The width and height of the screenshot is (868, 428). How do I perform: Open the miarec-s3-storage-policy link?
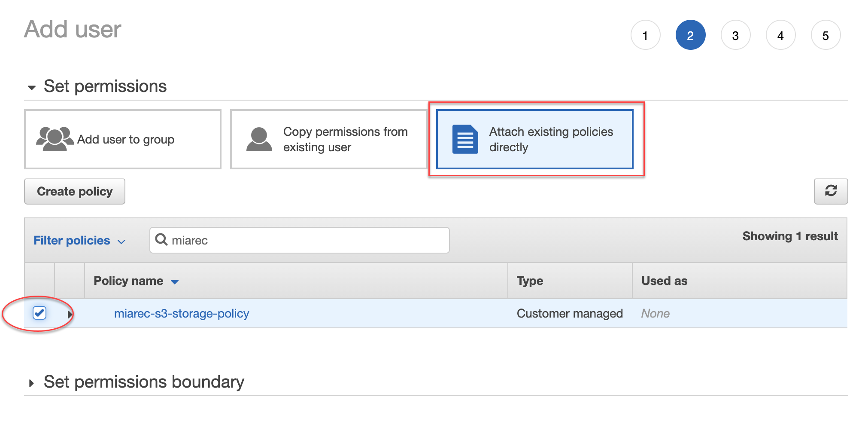click(x=182, y=314)
